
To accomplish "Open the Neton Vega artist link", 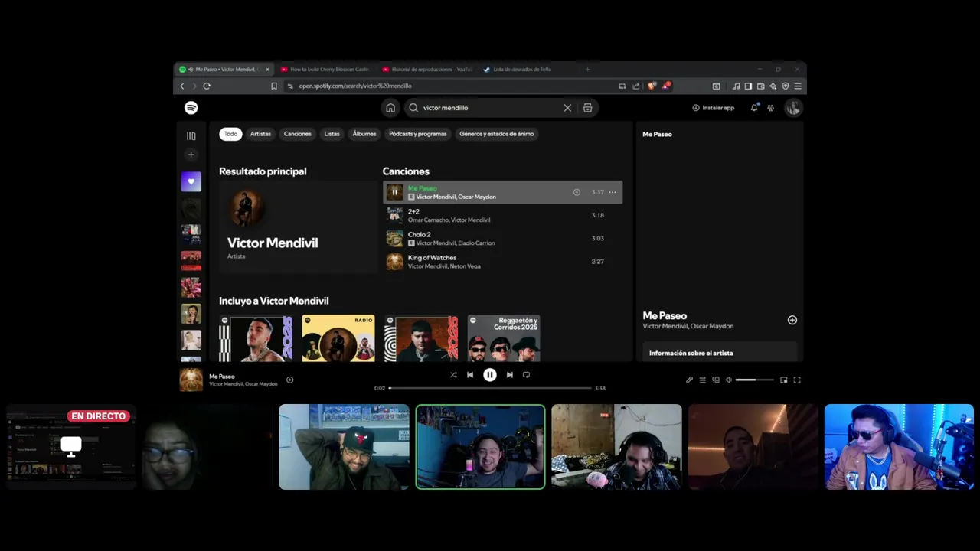I will coord(465,266).
